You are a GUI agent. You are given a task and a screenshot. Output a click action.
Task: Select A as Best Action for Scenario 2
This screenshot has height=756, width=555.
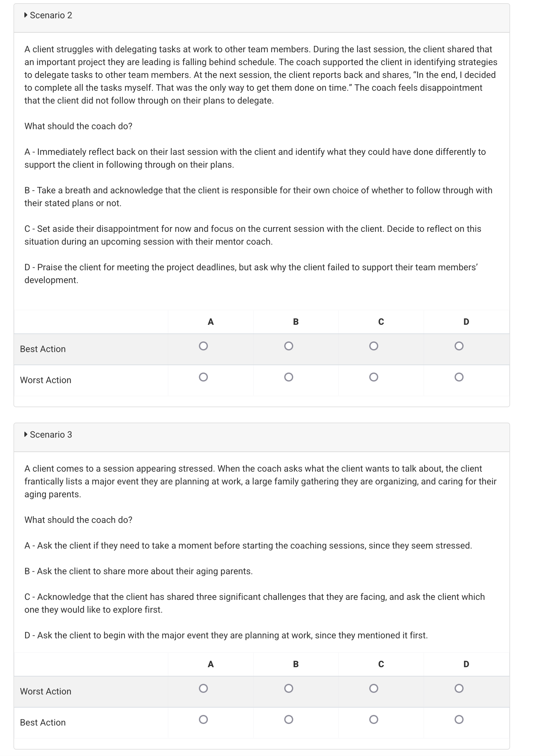(203, 346)
